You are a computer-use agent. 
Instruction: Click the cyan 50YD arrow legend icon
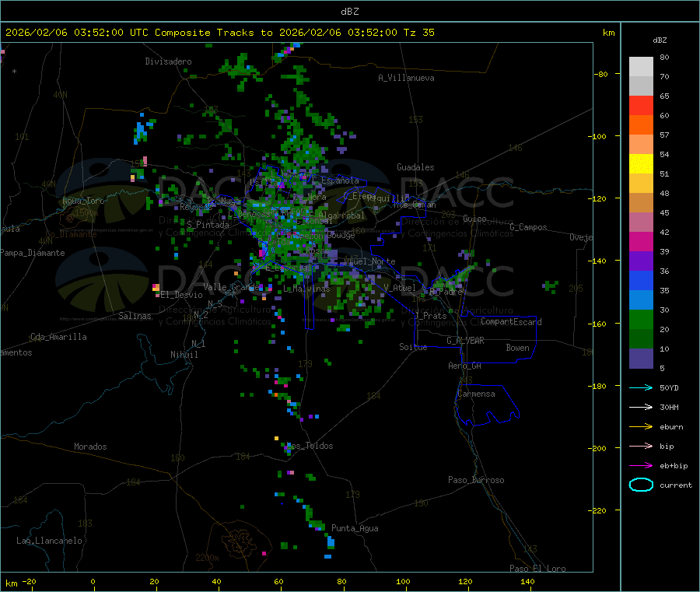point(641,387)
